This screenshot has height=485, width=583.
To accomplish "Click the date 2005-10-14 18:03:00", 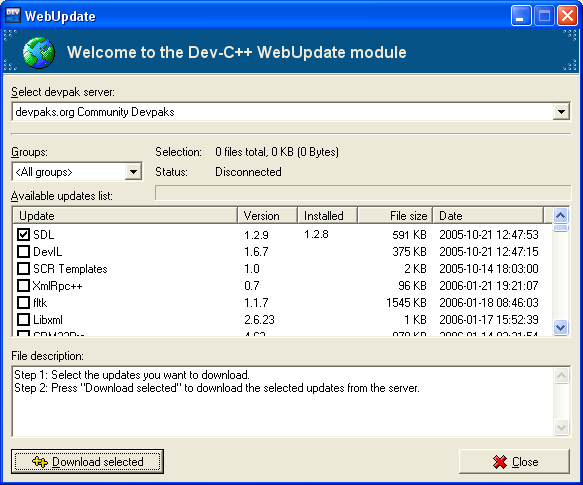I will pos(489,269).
